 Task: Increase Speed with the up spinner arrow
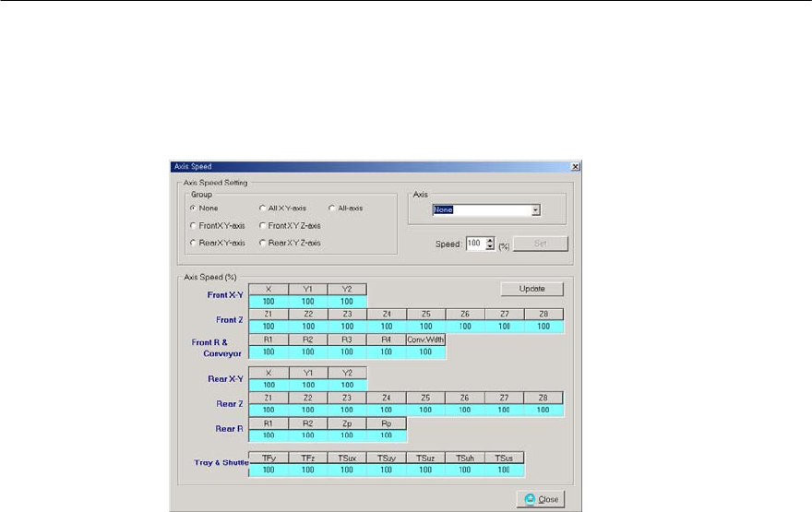(x=490, y=241)
